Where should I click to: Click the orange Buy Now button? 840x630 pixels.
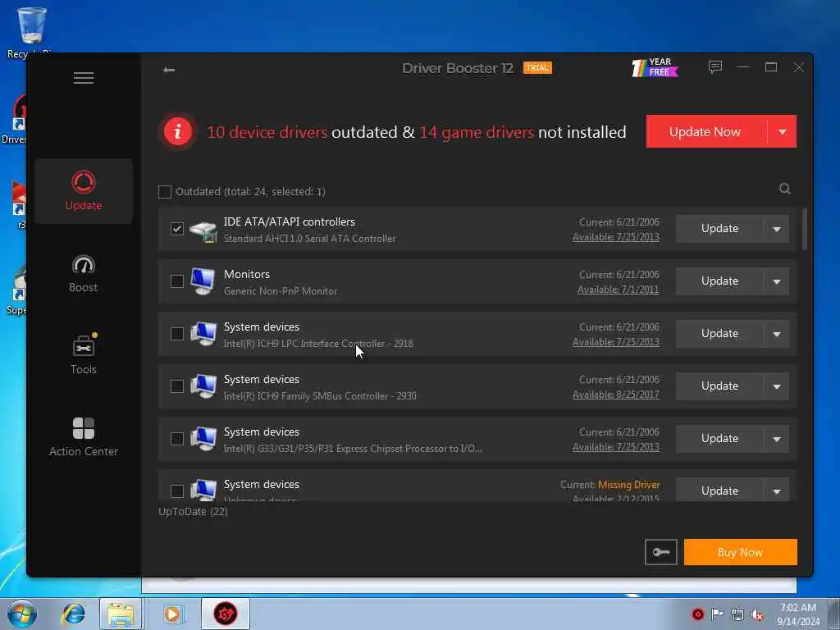tap(741, 552)
